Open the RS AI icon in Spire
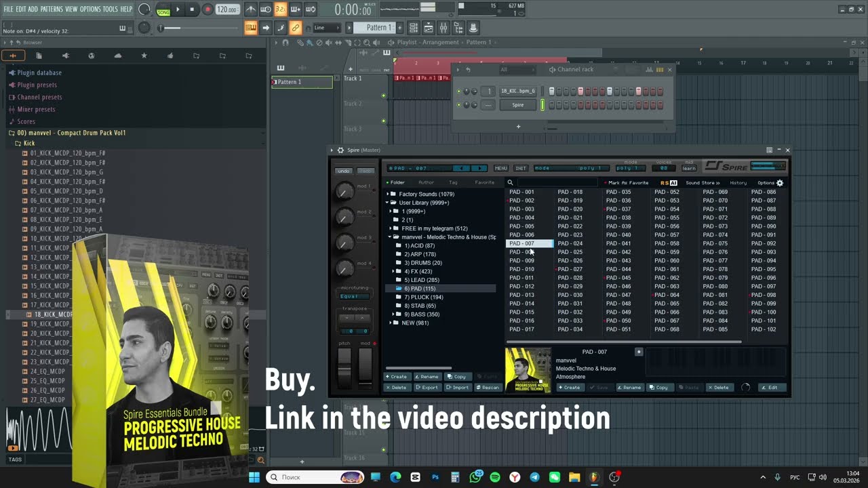The height and width of the screenshot is (488, 868). click(669, 182)
